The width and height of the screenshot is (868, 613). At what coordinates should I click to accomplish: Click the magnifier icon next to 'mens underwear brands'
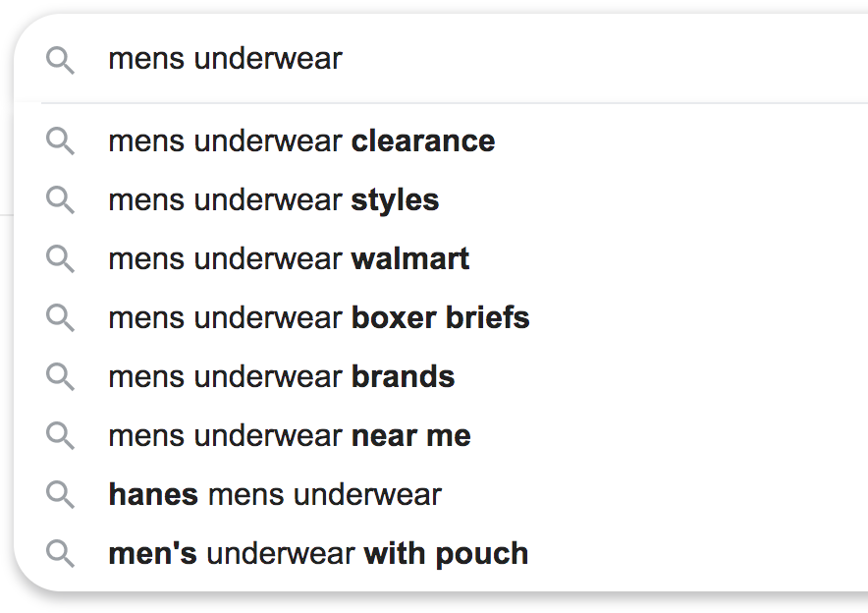60,377
